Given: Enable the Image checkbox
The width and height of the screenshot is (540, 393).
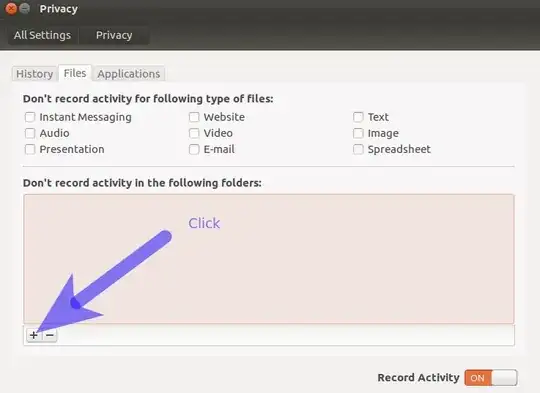Looking at the screenshot, I should coord(358,133).
